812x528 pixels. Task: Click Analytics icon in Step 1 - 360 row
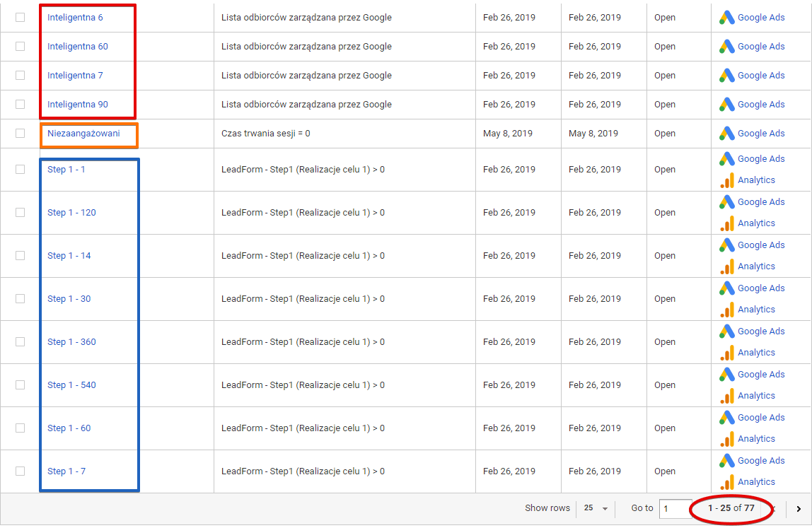coord(727,353)
